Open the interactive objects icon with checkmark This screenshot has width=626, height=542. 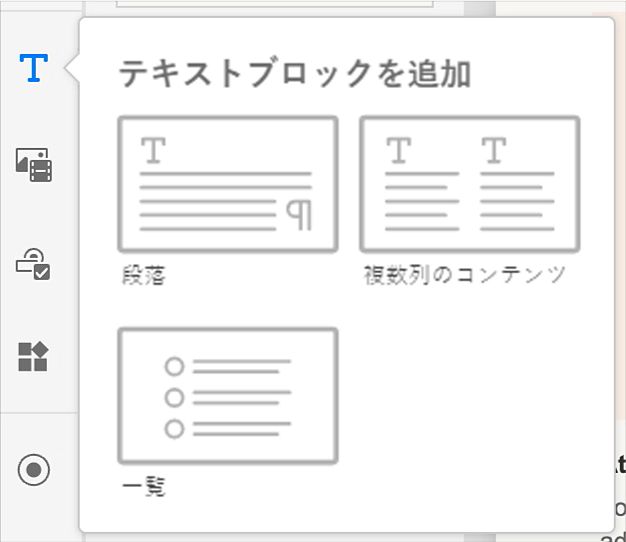(33, 264)
